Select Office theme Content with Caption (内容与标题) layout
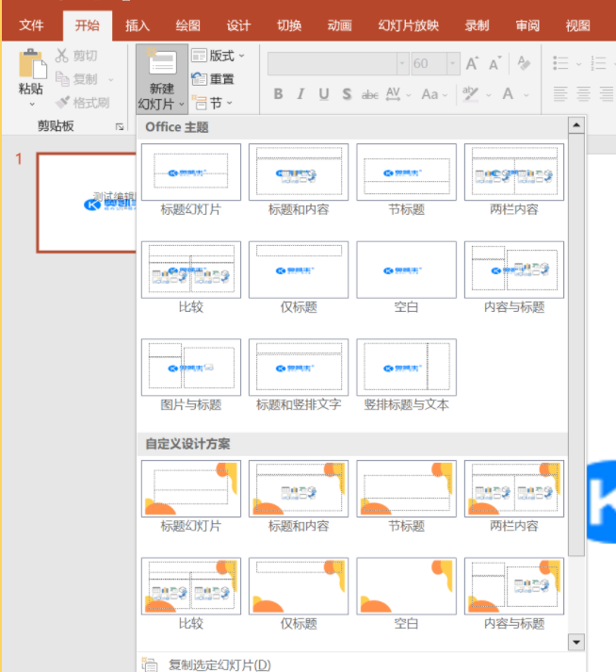 [514, 270]
